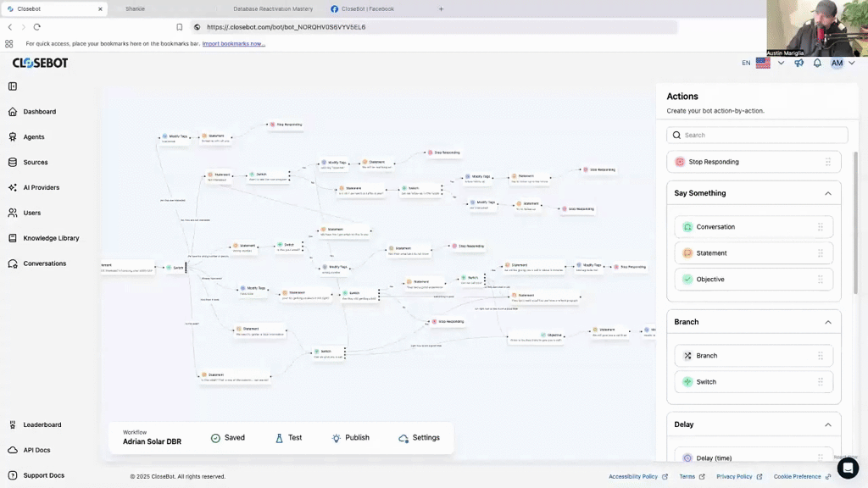
Task: Select the Branch action item
Action: point(754,356)
